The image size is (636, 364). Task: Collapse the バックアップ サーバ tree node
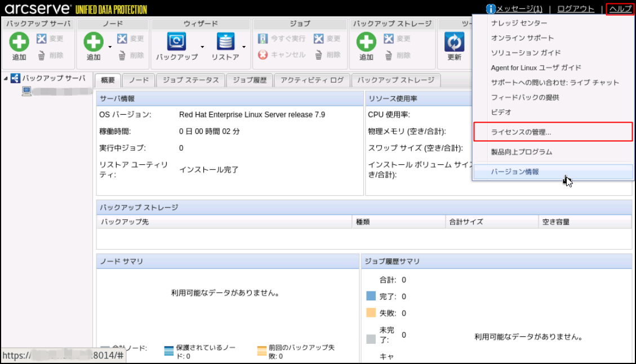tap(6, 78)
